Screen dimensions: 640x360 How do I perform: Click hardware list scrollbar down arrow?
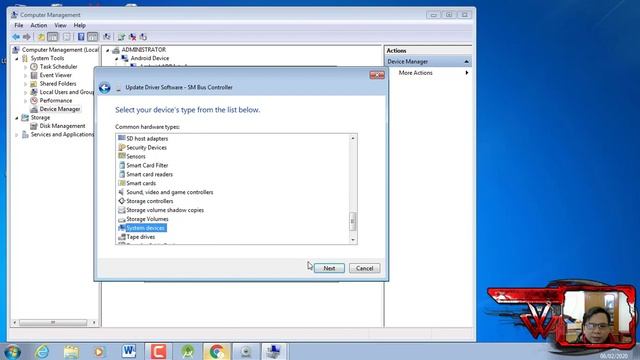(353, 240)
